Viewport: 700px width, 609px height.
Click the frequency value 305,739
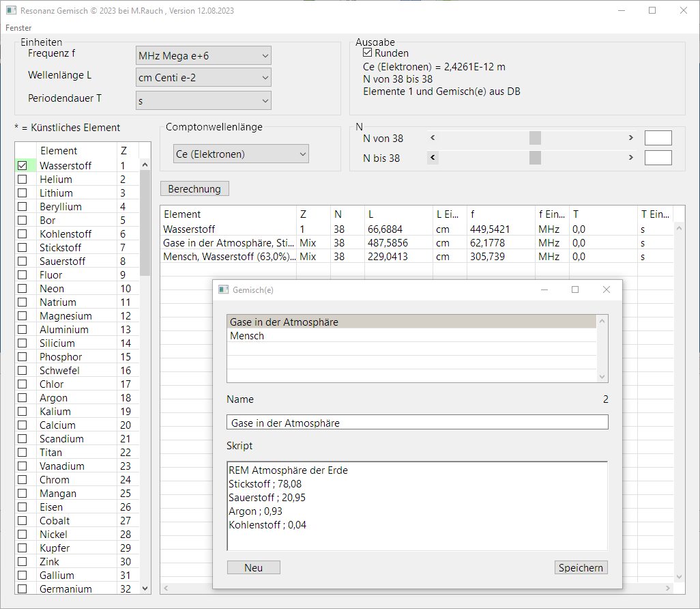(x=488, y=257)
